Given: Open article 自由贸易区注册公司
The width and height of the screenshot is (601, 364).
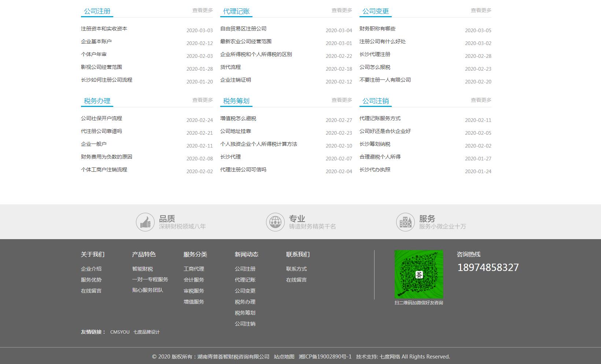Looking at the screenshot, I should click(x=243, y=29).
